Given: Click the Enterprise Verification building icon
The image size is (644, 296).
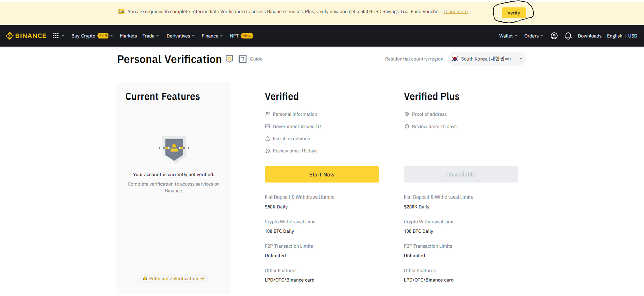Looking at the screenshot, I should tap(145, 278).
